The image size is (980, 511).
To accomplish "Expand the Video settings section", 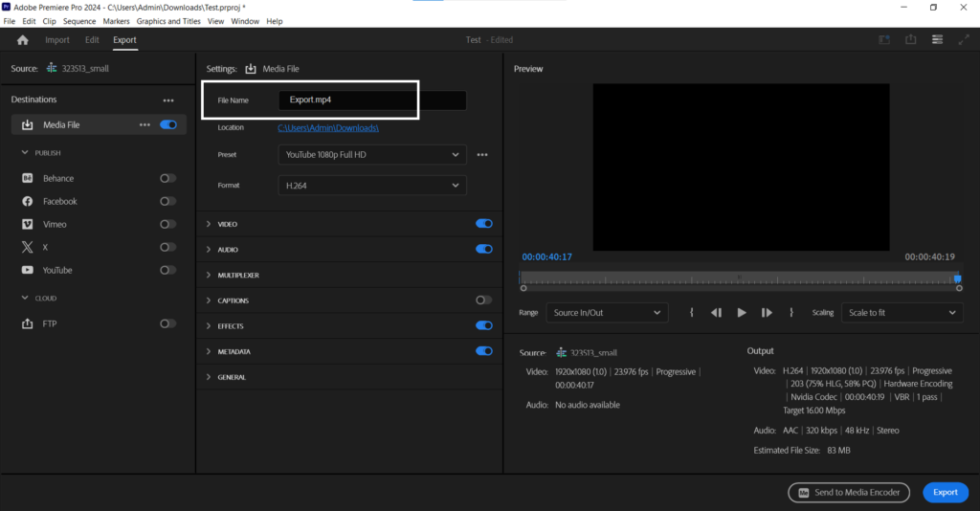I will (210, 224).
